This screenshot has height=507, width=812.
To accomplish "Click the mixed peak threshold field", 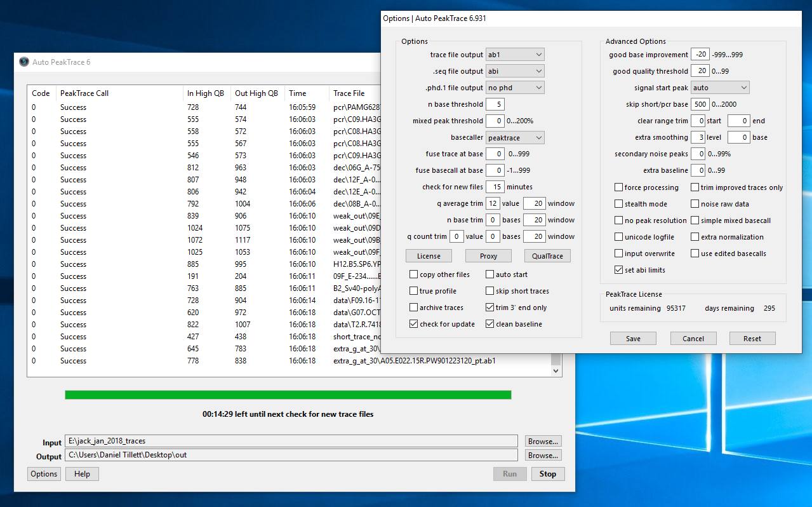I will click(x=495, y=121).
